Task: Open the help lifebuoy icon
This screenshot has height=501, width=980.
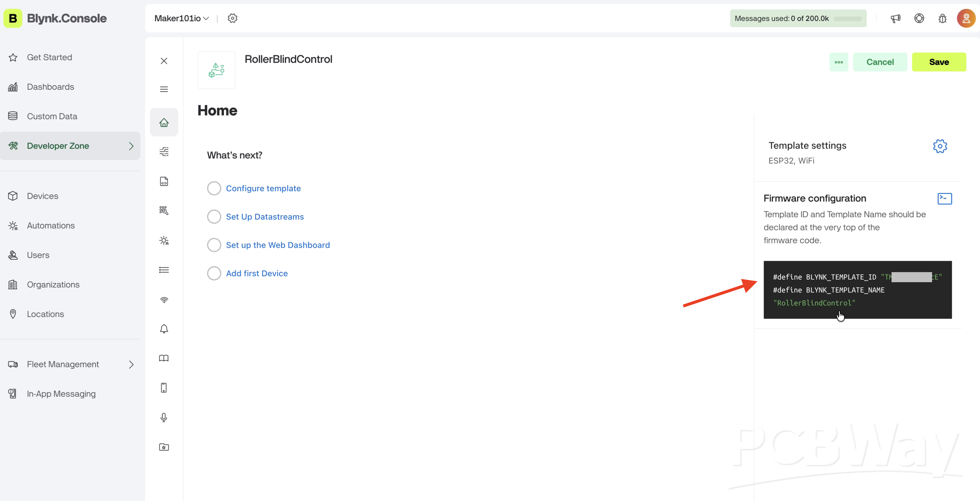Action: pyautogui.click(x=919, y=18)
